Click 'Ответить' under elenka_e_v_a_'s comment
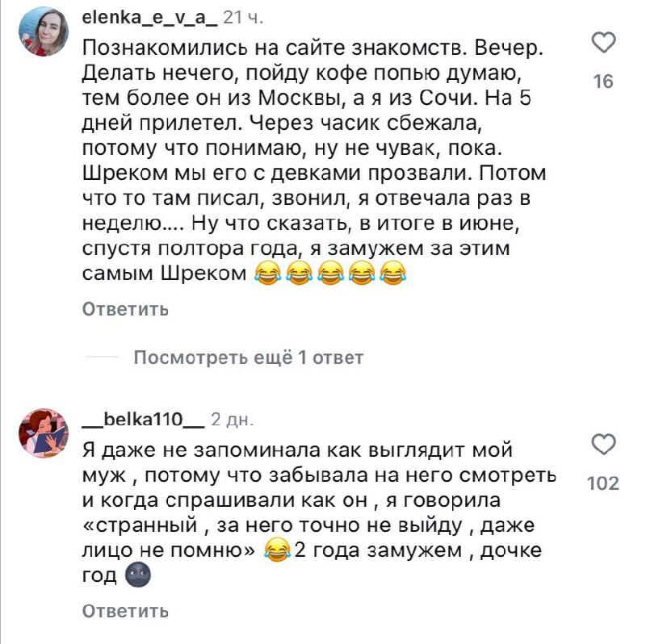The image size is (646, 644). click(125, 309)
